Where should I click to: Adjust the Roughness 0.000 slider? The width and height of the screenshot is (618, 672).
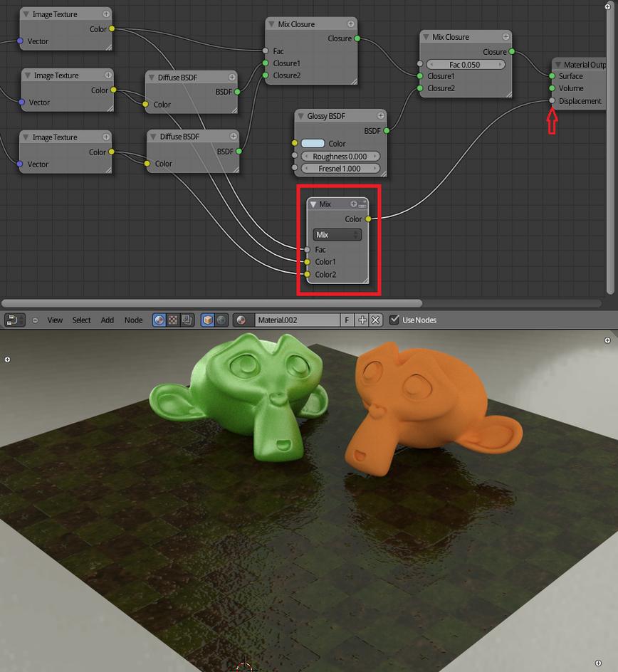(340, 157)
